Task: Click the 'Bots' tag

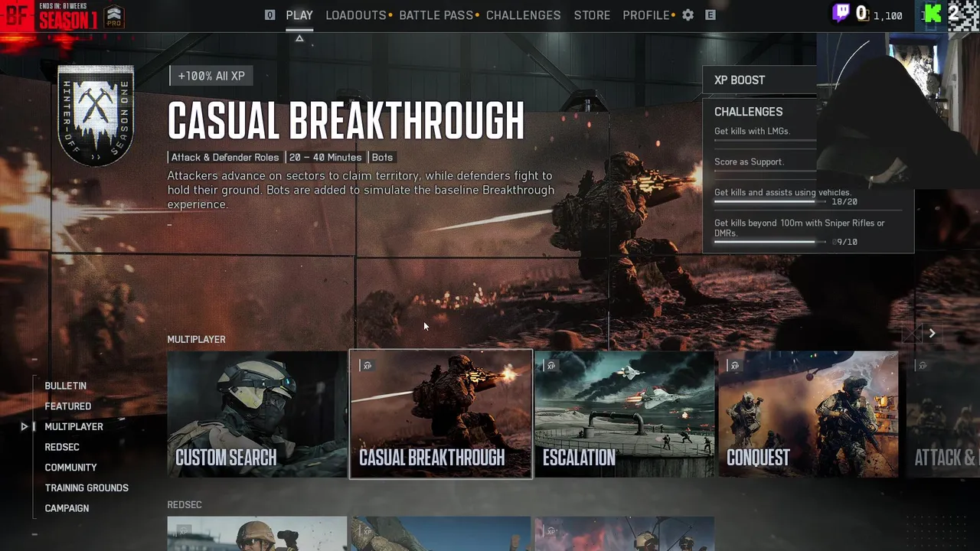Action: coord(382,157)
